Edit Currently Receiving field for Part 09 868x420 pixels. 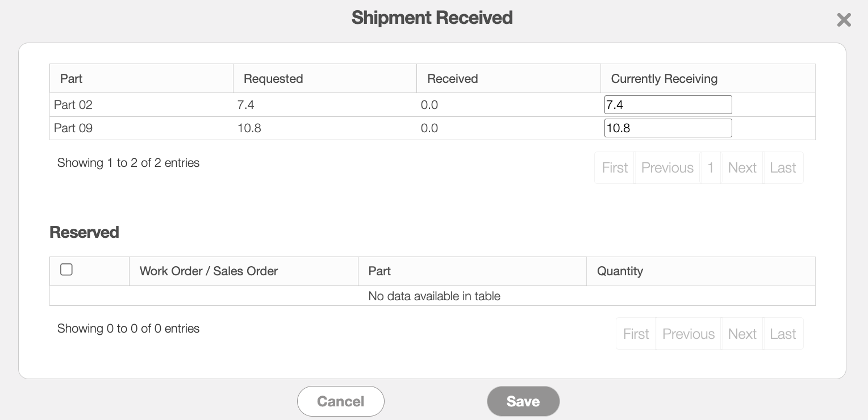[668, 128]
